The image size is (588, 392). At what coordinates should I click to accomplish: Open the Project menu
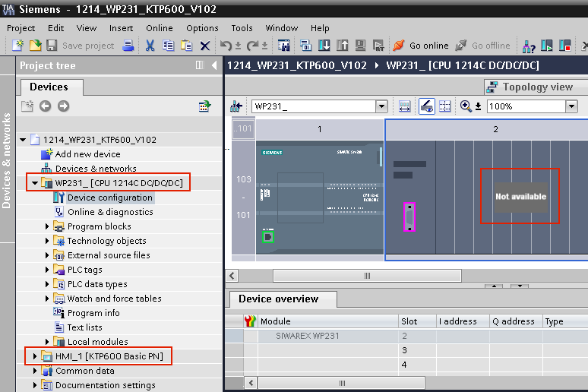(x=21, y=28)
